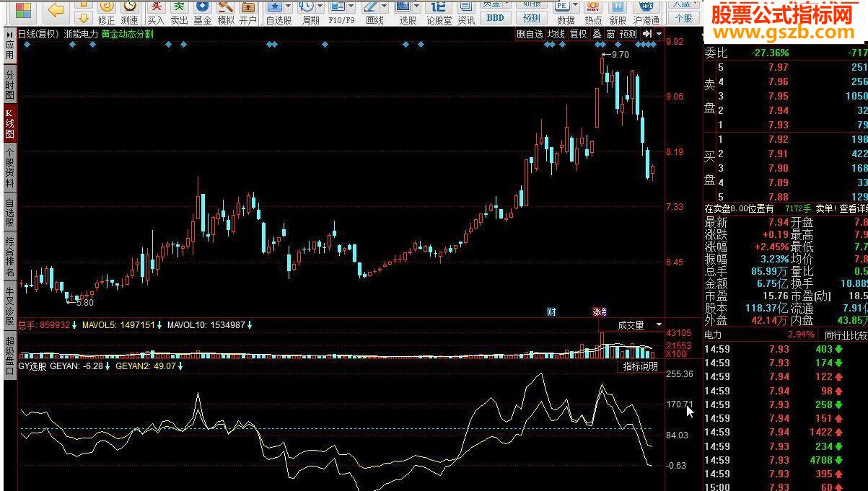Open the 热点 hot topics icon

(593, 12)
